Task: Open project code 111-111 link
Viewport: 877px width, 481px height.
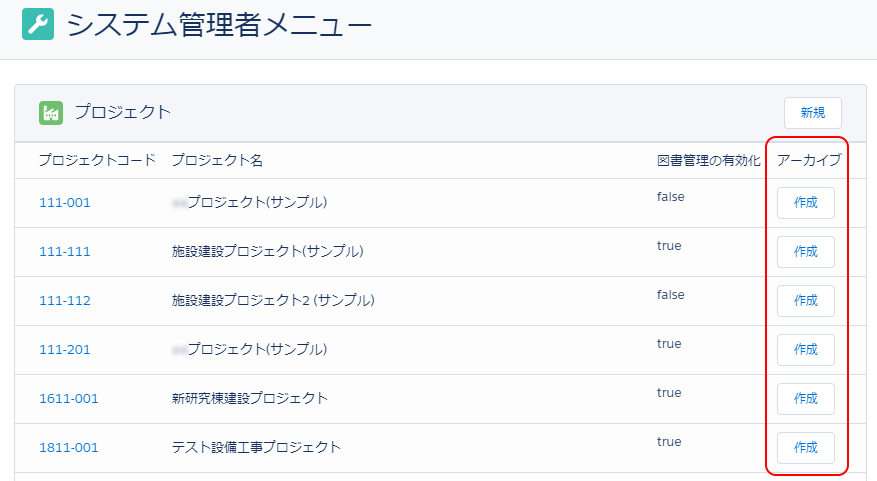Action: [65, 252]
